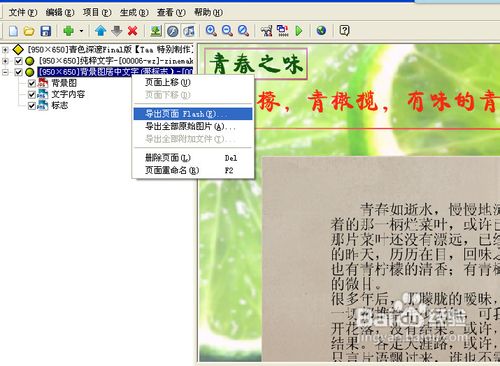500x366 pixels.
Task: Click the settings build icon after zoom tools
Action: click(266, 31)
